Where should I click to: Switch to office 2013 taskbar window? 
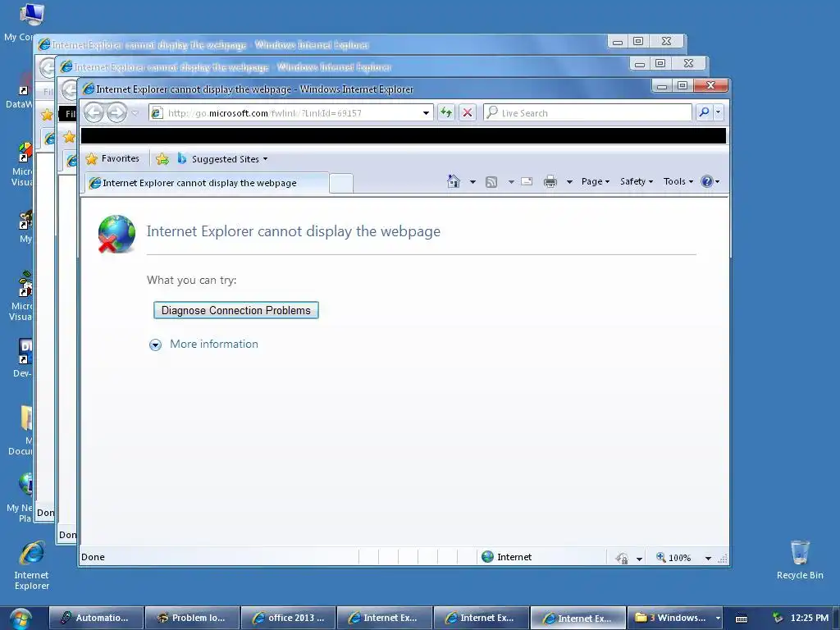(288, 618)
